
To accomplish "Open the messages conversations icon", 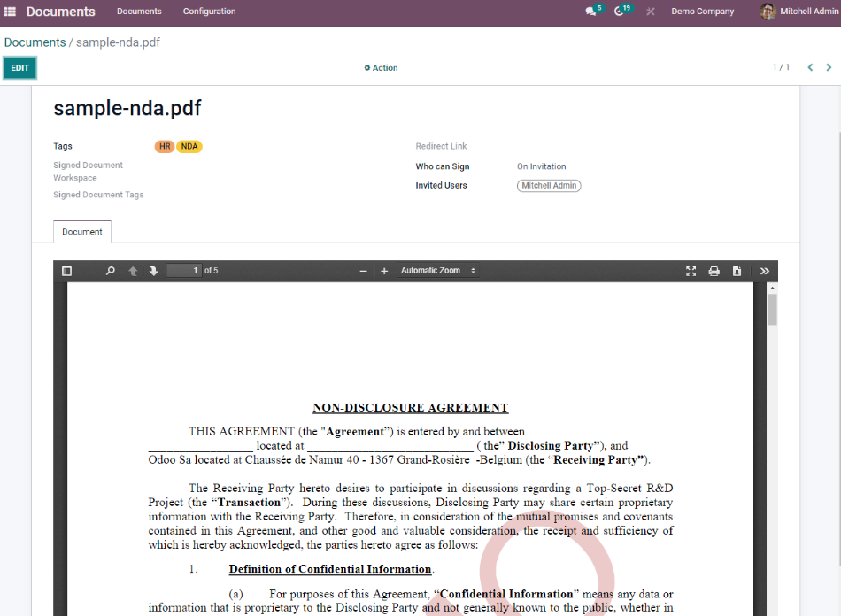I will pos(588,11).
